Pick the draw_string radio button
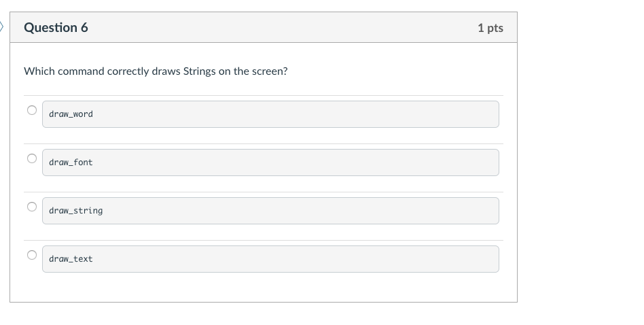 coord(31,207)
